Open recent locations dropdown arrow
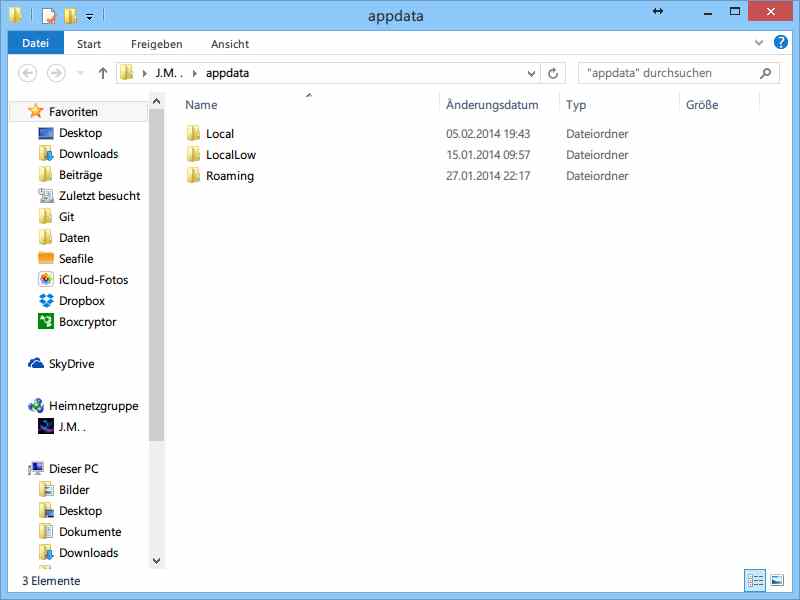Screen dimensions: 800x600 80,73
